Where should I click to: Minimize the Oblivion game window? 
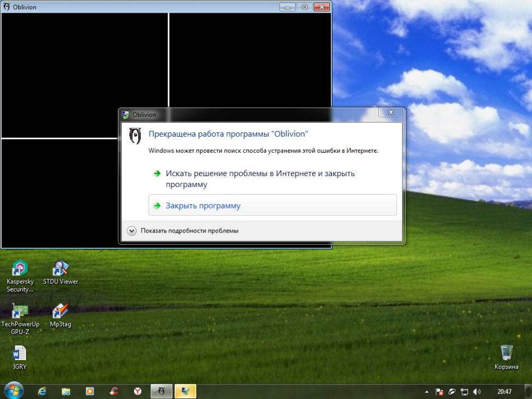[x=287, y=7]
